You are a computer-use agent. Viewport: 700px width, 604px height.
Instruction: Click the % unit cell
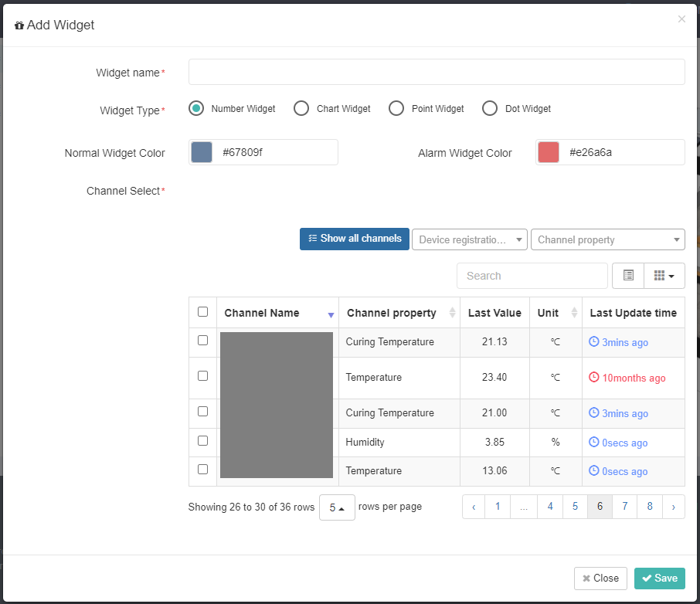[556, 443]
